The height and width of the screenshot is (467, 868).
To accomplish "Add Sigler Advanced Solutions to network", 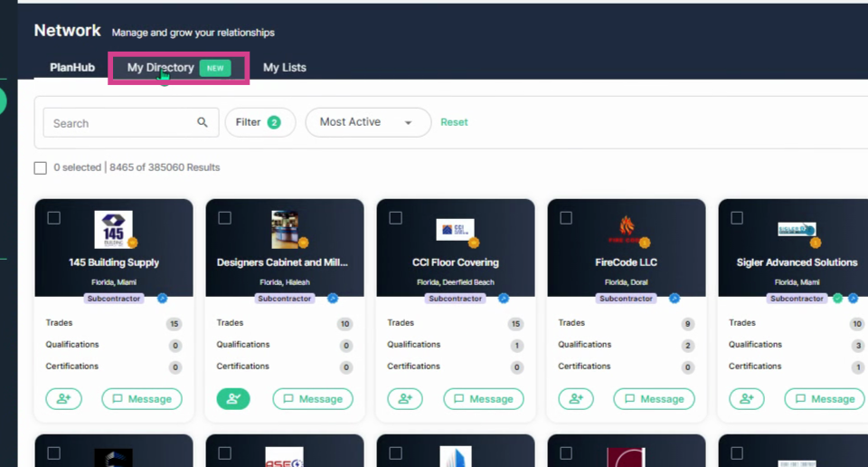I will coord(747,399).
